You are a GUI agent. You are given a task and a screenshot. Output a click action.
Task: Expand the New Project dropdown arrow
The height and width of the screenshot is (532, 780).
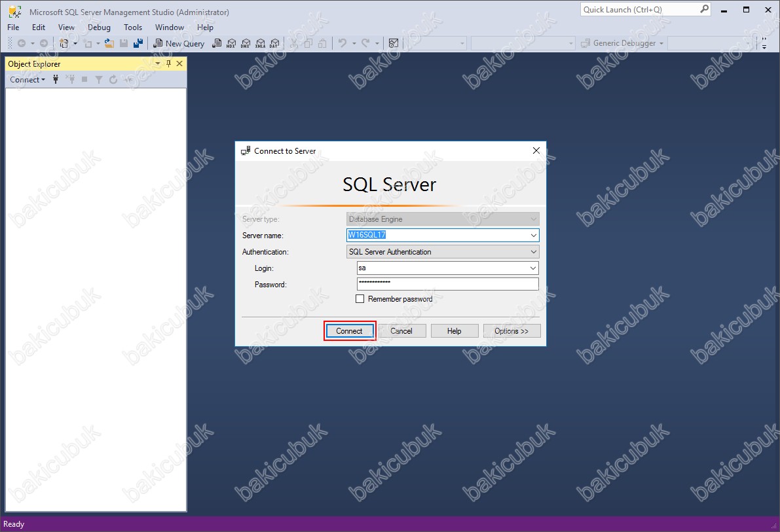[x=75, y=43]
